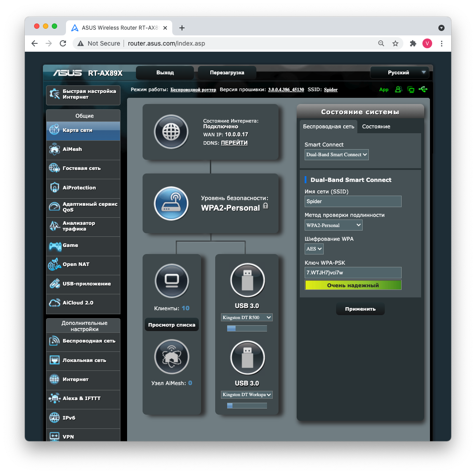This screenshot has width=476, height=474.
Task: Click the browser extensions puzzle icon
Action: tap(413, 43)
